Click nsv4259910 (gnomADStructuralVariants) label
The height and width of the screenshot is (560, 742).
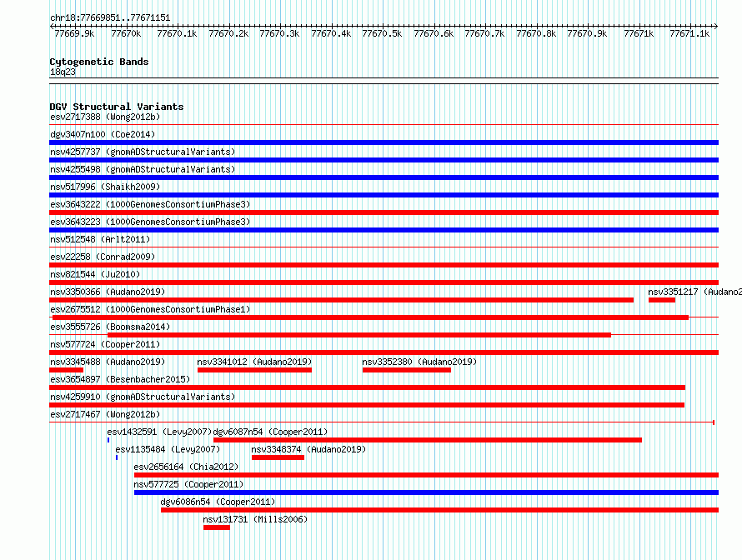click(143, 397)
